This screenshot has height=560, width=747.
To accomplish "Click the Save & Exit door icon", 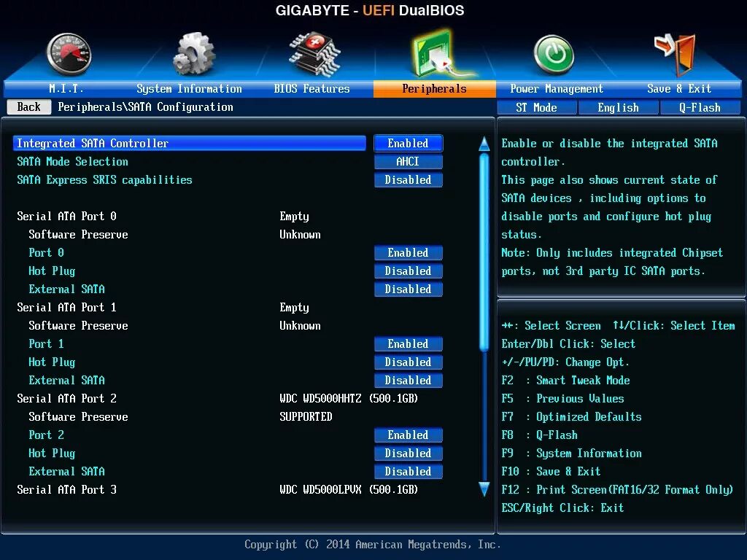I will tap(675, 52).
